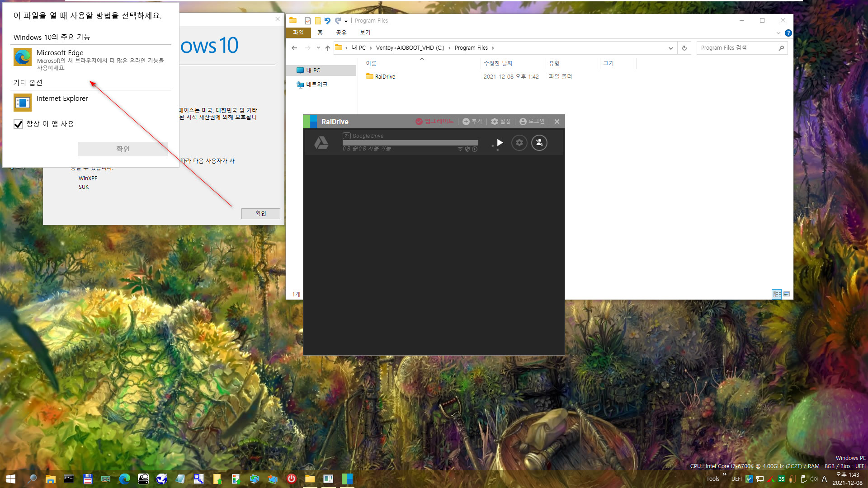Open the quick access toolbar customize dropdown
Image resolution: width=868 pixels, height=488 pixels.
pyautogui.click(x=346, y=21)
